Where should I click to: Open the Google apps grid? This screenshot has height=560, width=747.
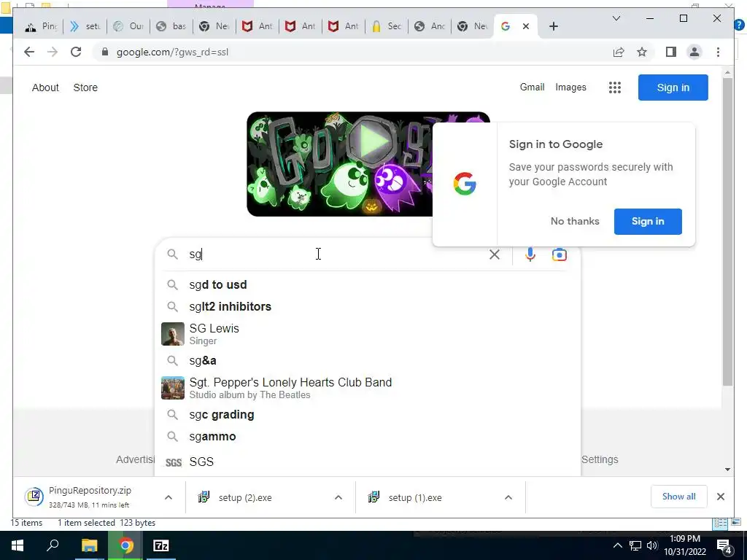coord(614,87)
